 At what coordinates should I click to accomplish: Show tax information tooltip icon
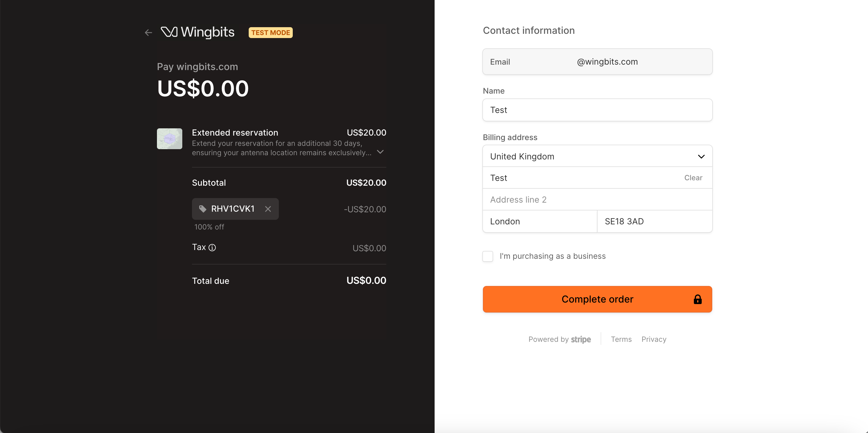click(x=212, y=248)
